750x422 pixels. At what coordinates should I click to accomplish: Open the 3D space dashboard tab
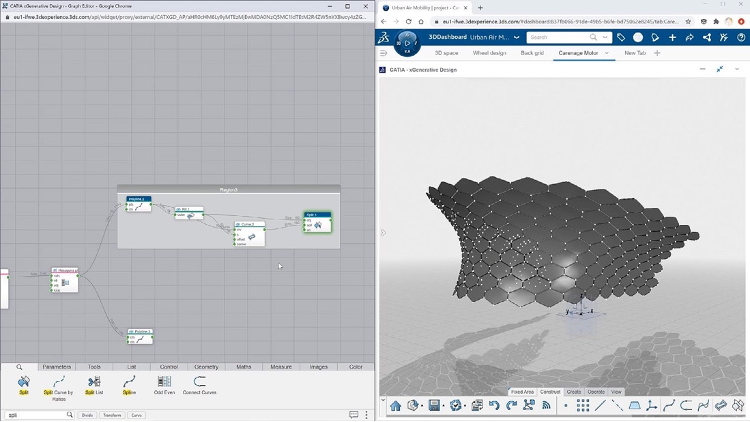446,53
